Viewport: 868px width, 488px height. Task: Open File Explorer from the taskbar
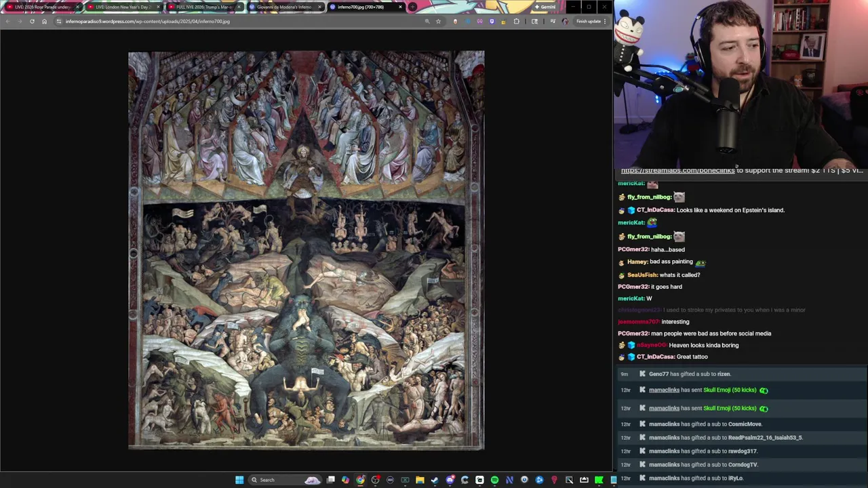[420, 480]
